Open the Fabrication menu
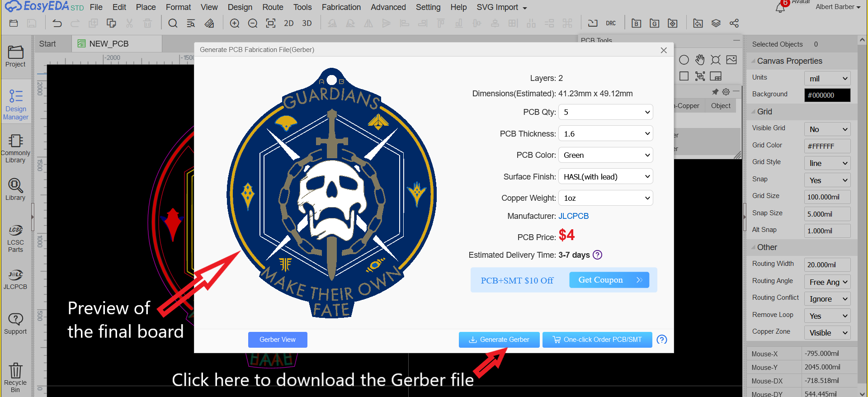Screen dimensions: 868x397 (x=341, y=7)
